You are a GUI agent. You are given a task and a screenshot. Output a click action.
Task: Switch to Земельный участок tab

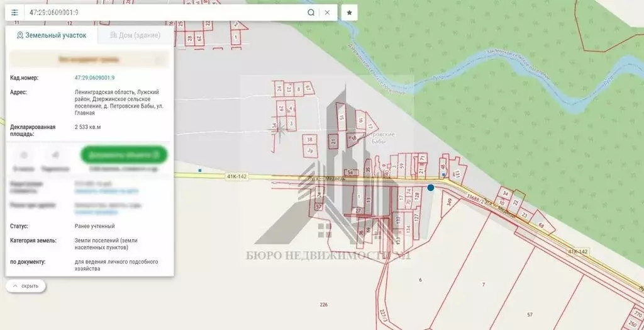tap(52, 35)
